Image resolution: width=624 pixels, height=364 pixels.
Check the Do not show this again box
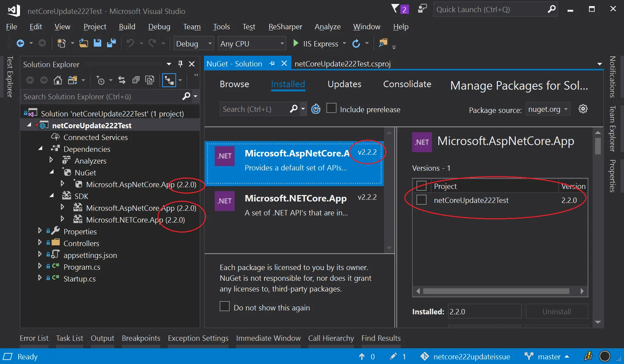pos(225,306)
